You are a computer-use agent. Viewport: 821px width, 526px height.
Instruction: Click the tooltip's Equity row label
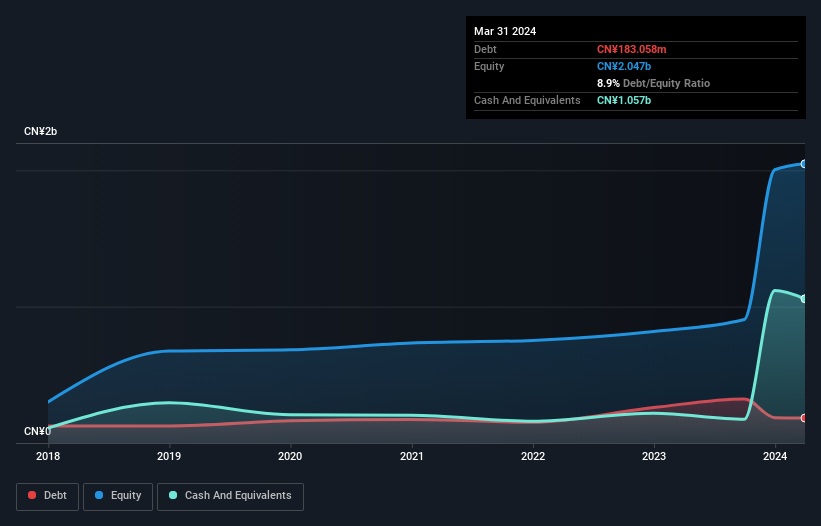coord(489,66)
